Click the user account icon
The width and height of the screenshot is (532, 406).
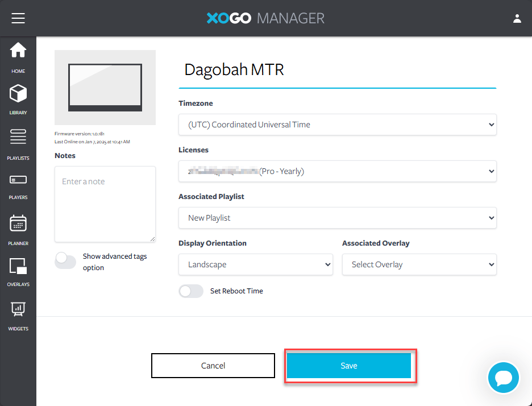pos(517,18)
